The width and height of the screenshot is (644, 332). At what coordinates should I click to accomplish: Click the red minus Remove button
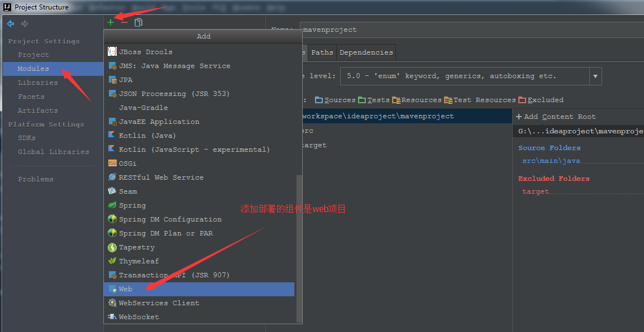(x=125, y=22)
